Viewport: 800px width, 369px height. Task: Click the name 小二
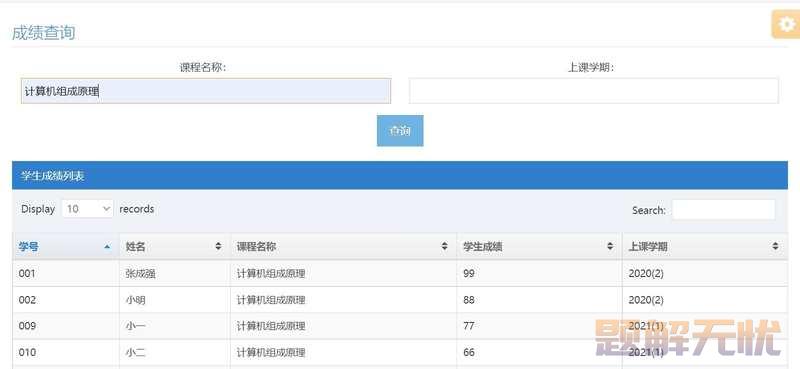pyautogui.click(x=135, y=353)
